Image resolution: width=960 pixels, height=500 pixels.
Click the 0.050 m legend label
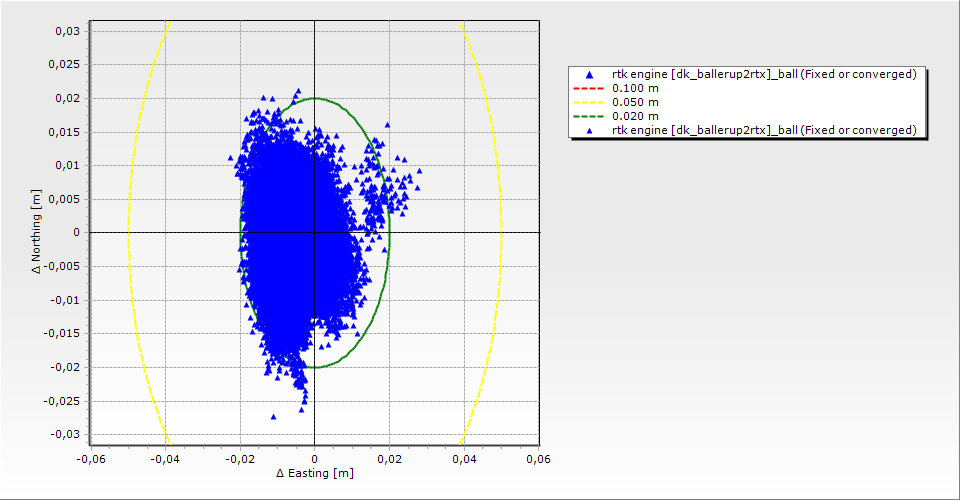tap(636, 102)
